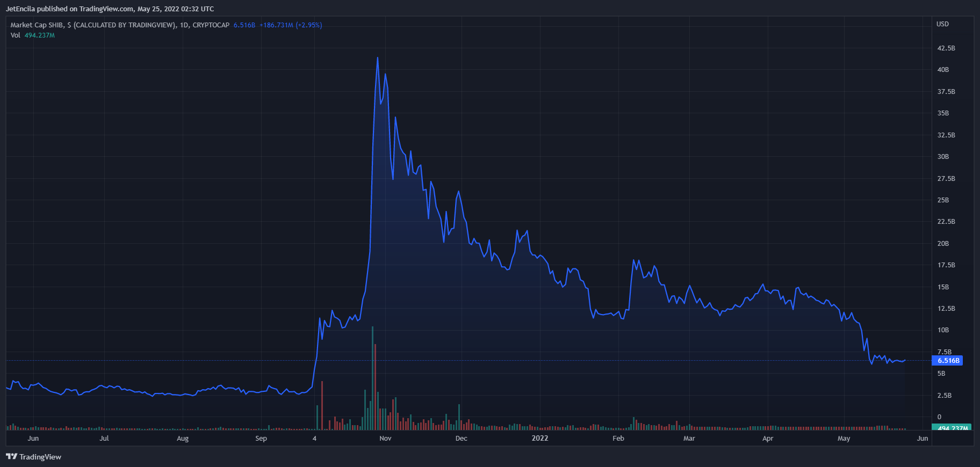Click the 32.5B price axis label
Viewport: 980px width, 467px height.
pyautogui.click(x=946, y=135)
